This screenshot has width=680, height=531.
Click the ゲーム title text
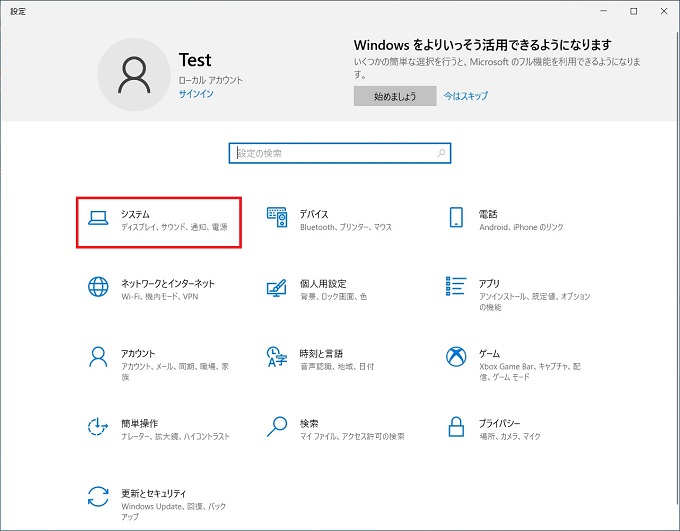pyautogui.click(x=489, y=353)
